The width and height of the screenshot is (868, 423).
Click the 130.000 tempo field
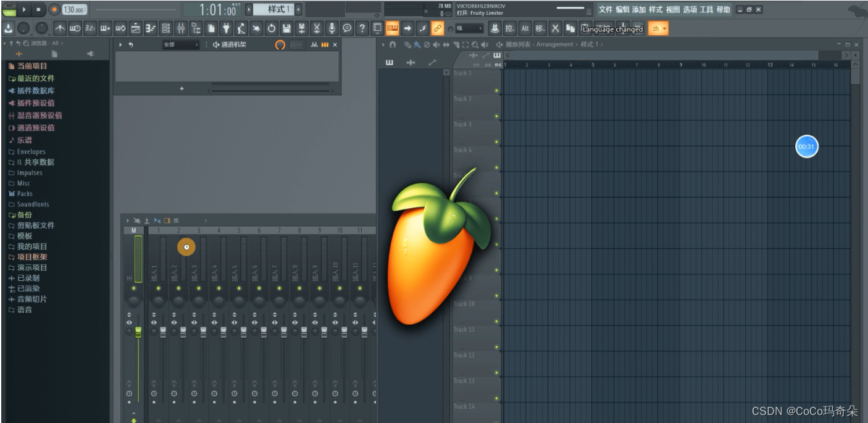click(x=73, y=10)
